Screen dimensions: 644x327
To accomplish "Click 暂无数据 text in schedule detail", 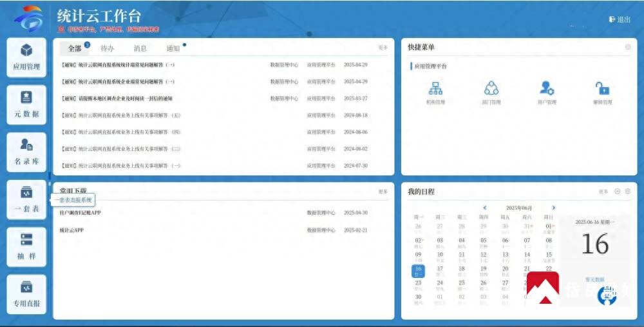I will point(594,280).
